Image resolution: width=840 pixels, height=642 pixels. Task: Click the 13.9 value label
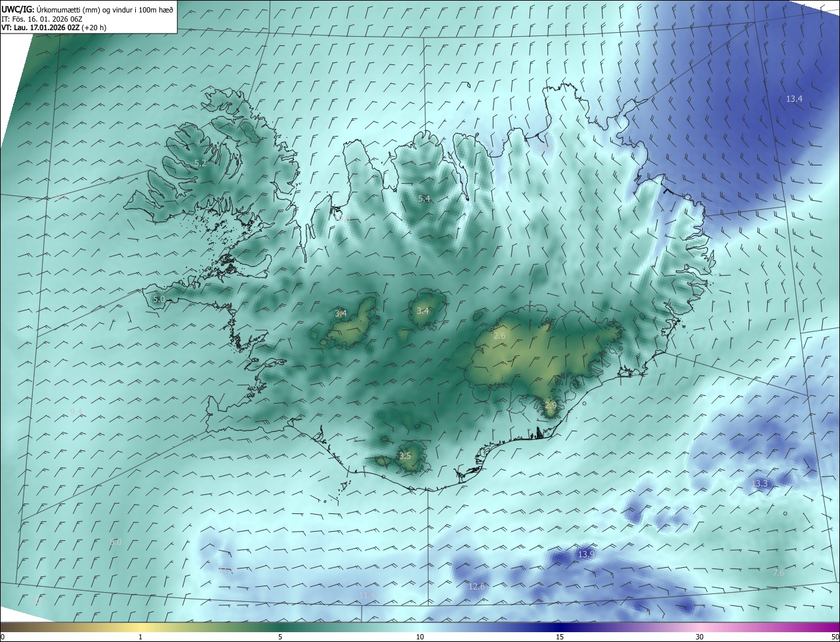pos(586,555)
